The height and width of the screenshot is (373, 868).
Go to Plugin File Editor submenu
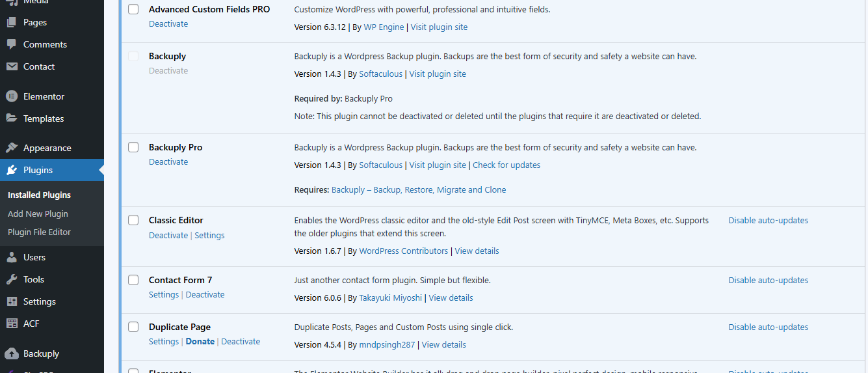click(x=39, y=232)
